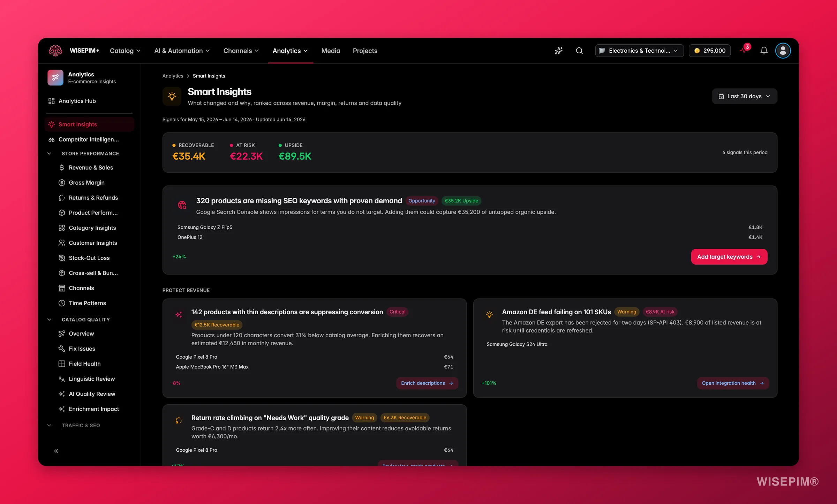
Task: Open Stock-Out Loss in the sidebar
Action: pyautogui.click(x=89, y=258)
